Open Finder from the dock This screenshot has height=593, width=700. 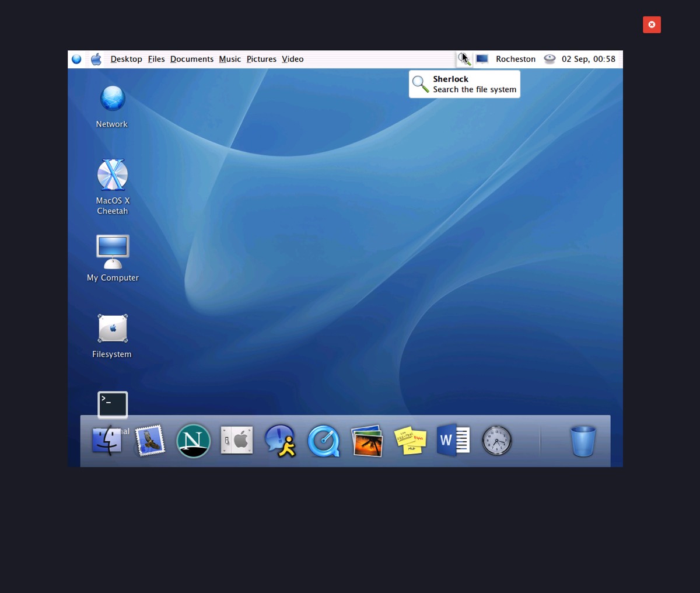point(107,441)
